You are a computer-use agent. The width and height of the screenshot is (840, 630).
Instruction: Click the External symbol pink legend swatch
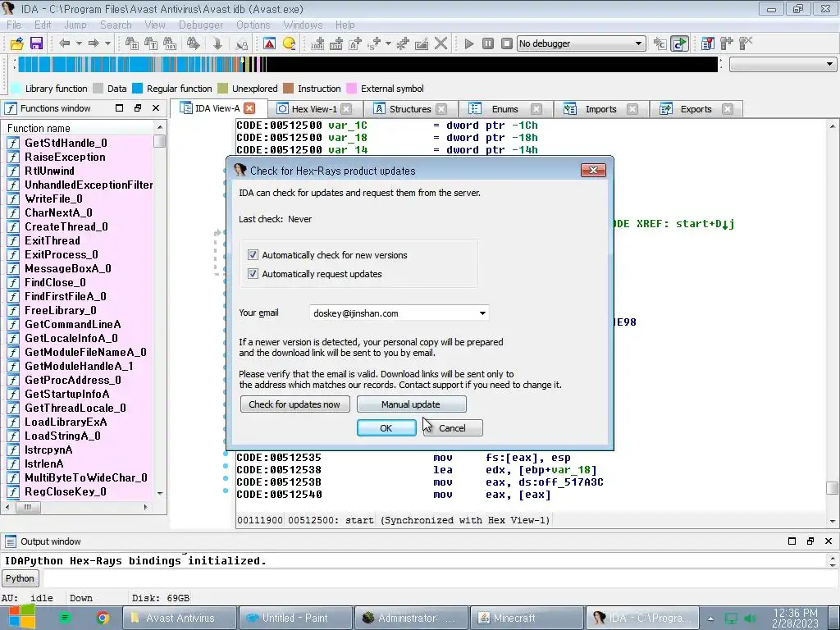tap(351, 89)
